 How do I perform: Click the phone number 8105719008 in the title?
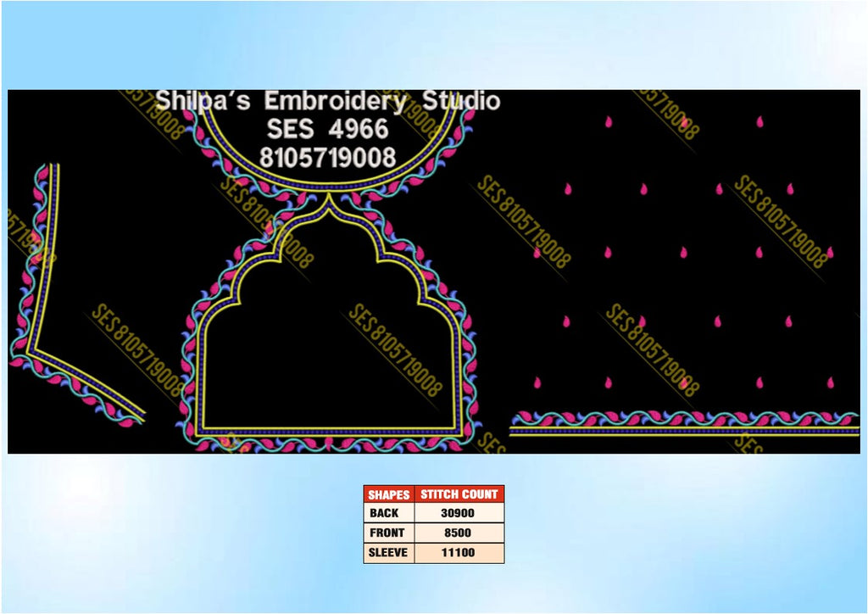[328, 158]
